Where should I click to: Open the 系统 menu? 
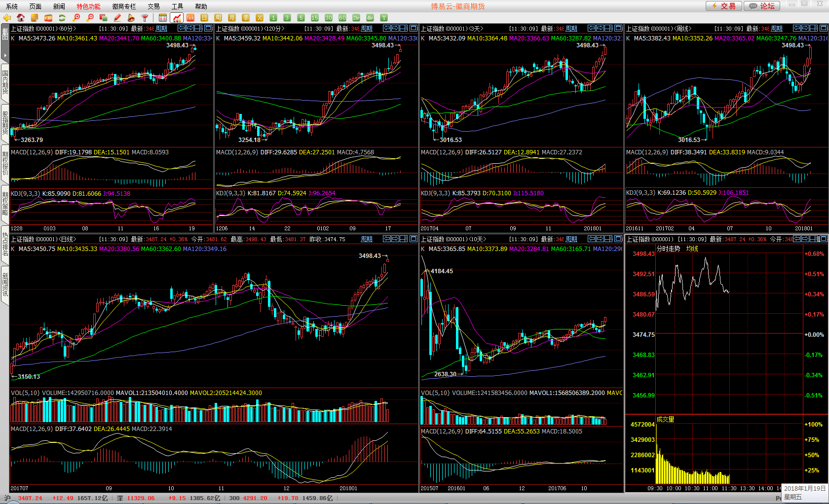(12, 6)
